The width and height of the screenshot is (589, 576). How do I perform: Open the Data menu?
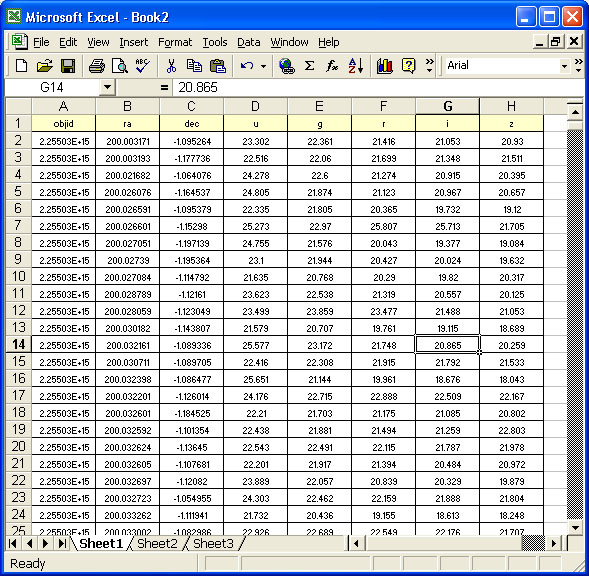tap(249, 42)
